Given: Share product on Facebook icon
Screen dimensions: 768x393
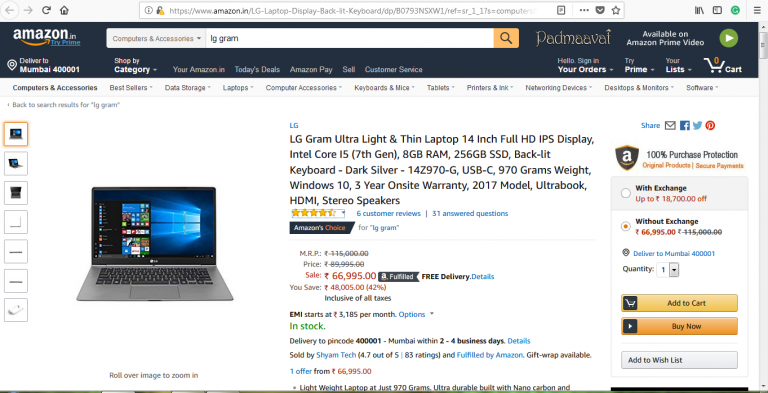Looking at the screenshot, I should click(685, 125).
